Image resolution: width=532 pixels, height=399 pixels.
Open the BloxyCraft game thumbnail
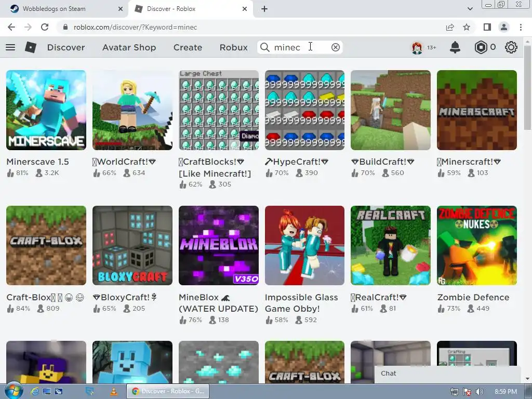(132, 245)
